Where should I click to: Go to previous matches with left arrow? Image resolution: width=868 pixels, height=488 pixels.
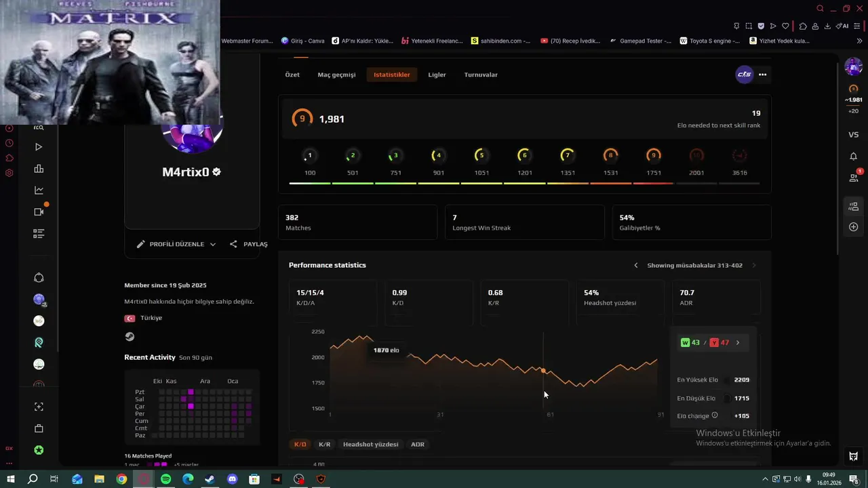point(635,265)
